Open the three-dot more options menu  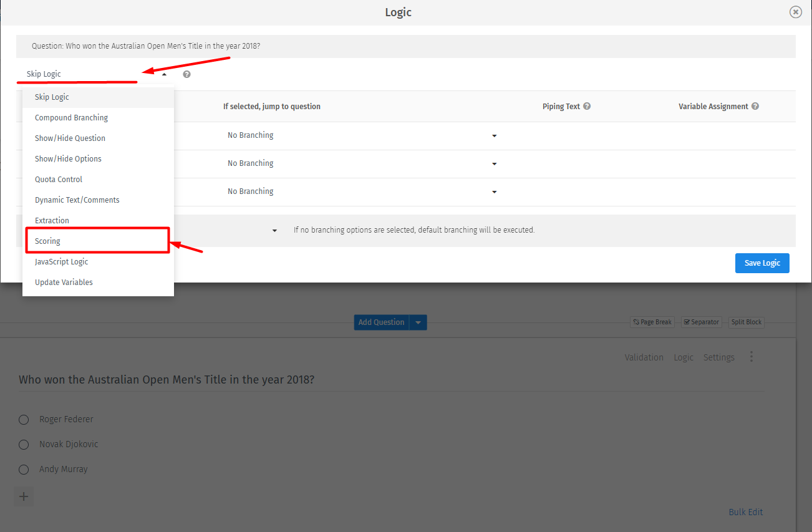click(x=752, y=356)
